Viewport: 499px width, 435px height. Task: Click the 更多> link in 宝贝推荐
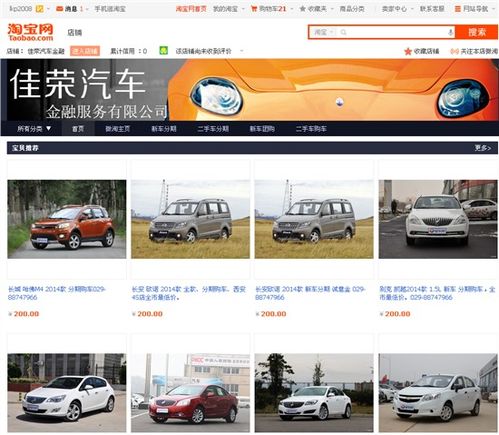click(483, 148)
